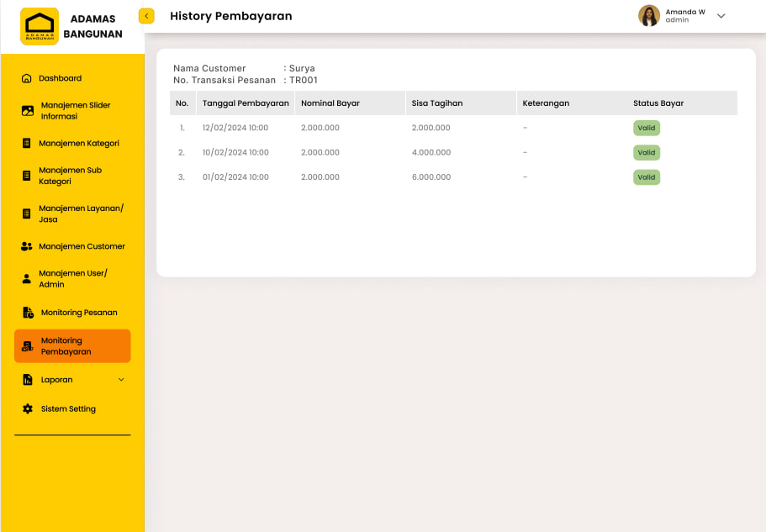Screen dimensions: 766x532
Task: Click the Manajemen Kategori list icon
Action: (x=26, y=143)
